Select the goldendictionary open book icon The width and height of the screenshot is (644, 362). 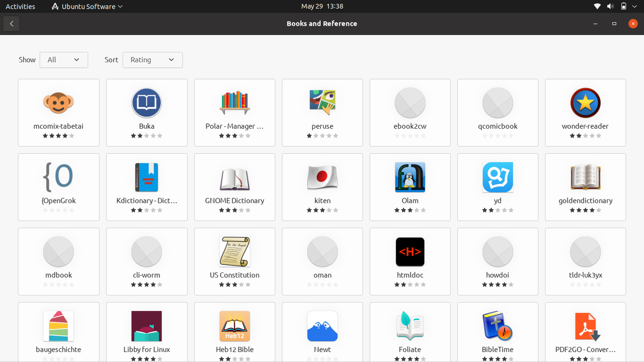coord(586,177)
